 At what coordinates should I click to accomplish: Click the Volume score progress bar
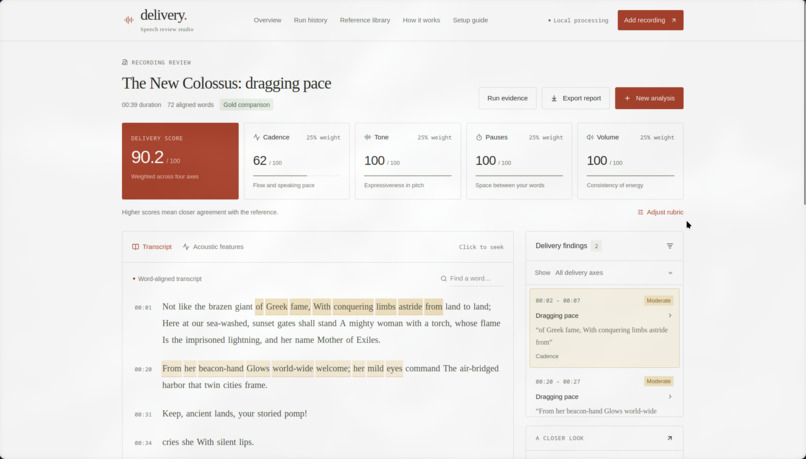[630, 175]
